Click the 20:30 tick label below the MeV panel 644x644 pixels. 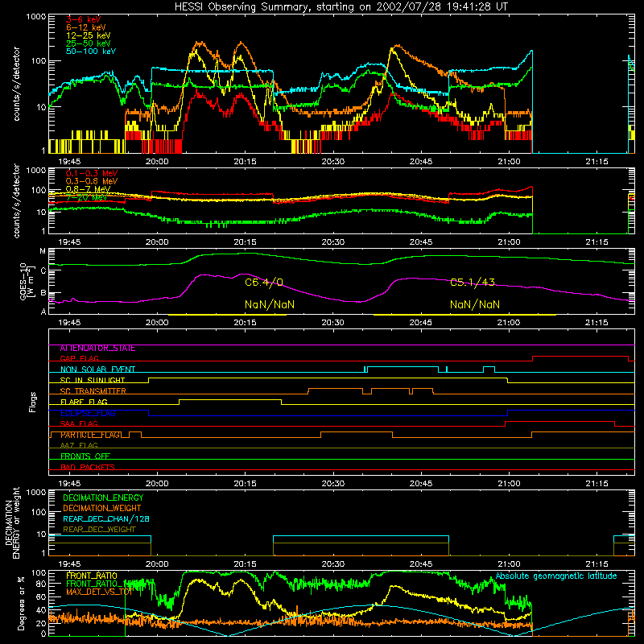click(x=333, y=242)
